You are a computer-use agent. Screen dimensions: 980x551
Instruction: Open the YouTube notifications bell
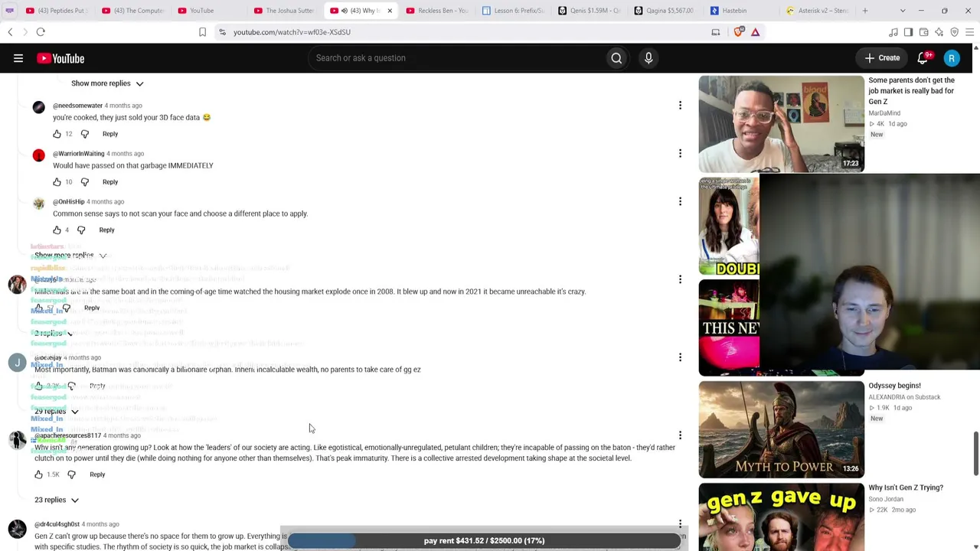(x=923, y=58)
